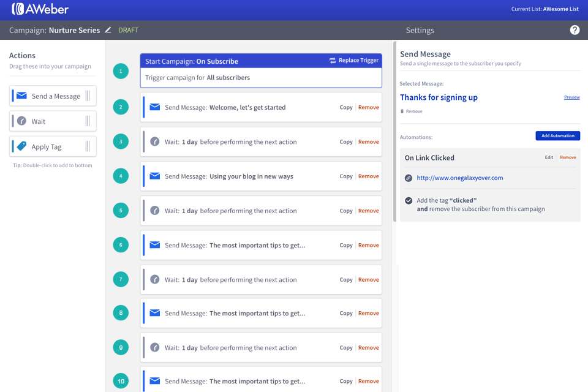The image size is (588, 392).
Task: Click the Add Automation button
Action: tap(557, 135)
